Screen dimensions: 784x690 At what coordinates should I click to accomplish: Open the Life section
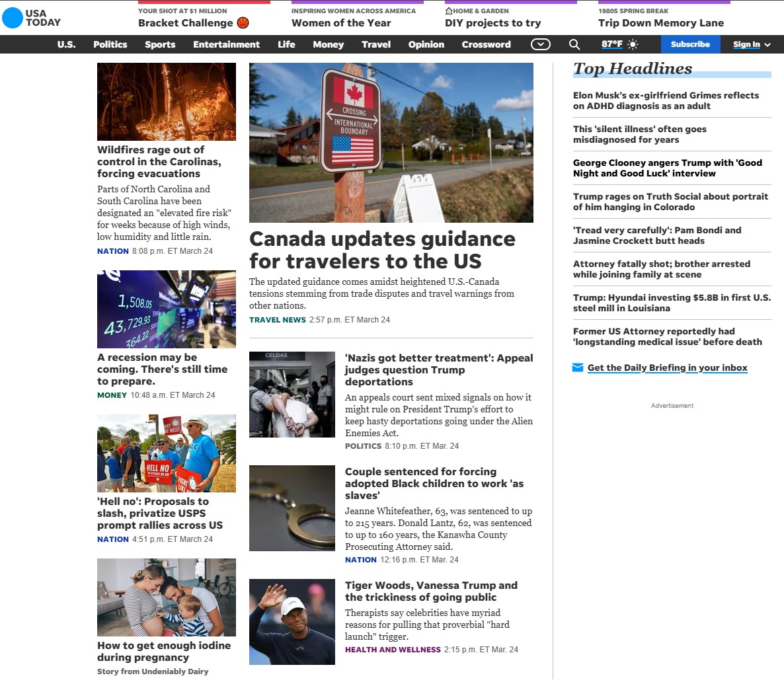point(286,44)
